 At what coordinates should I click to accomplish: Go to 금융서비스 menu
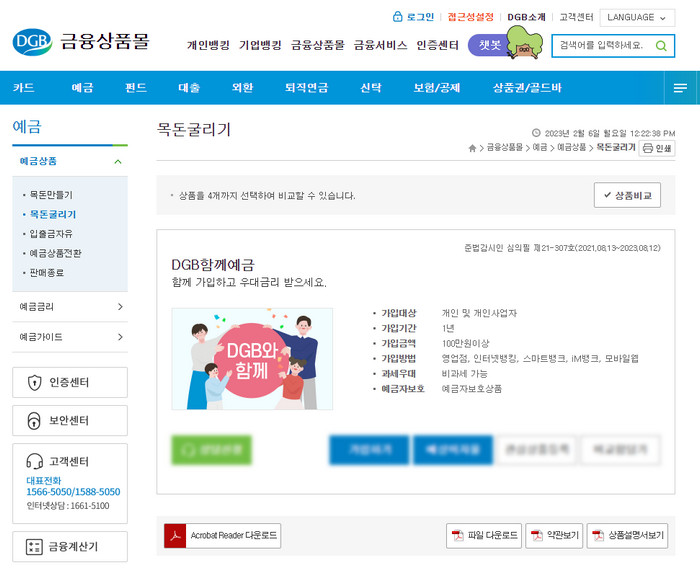[x=380, y=45]
